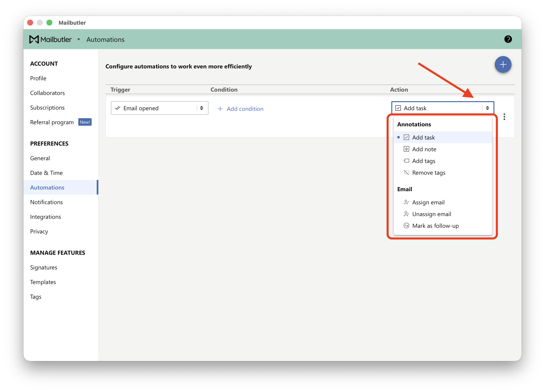Click the Email group heading in dropdown

click(404, 189)
